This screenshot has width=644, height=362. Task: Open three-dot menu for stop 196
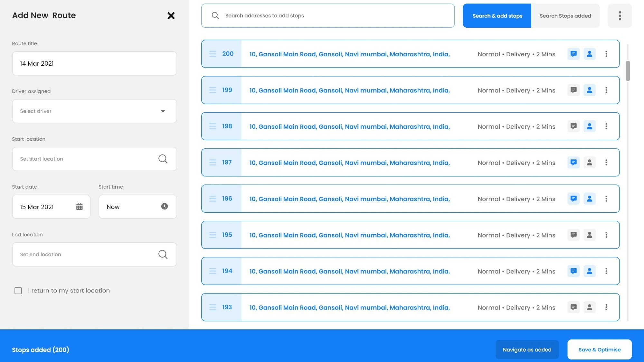click(x=606, y=199)
